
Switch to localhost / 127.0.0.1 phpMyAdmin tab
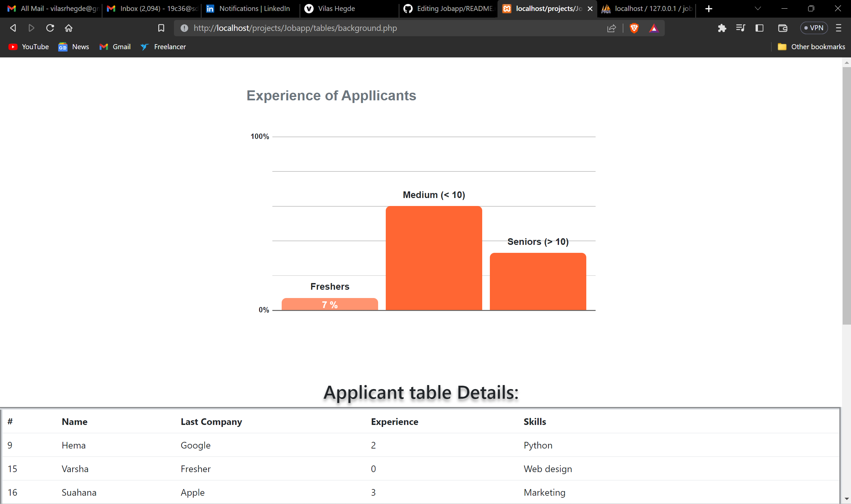click(647, 9)
